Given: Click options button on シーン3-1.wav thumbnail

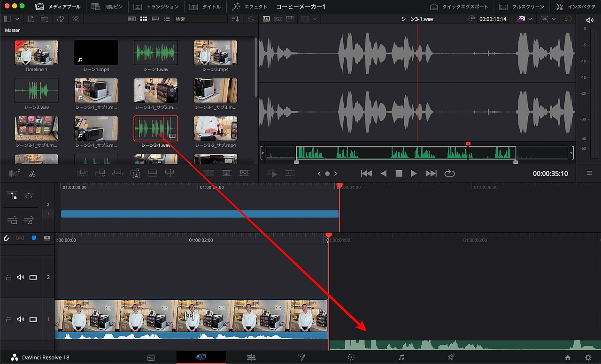Looking at the screenshot, I should (172, 136).
